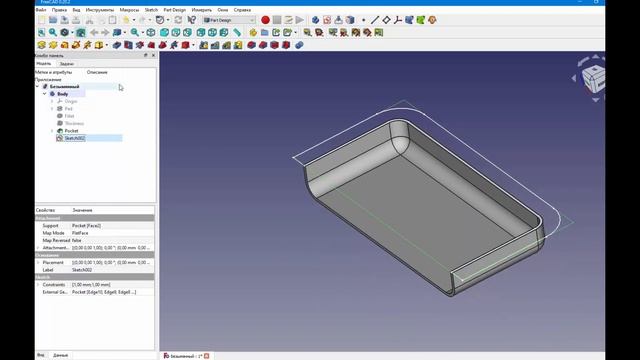Open the draw style dropdown arrow
640x360 pixels.
click(72, 32)
